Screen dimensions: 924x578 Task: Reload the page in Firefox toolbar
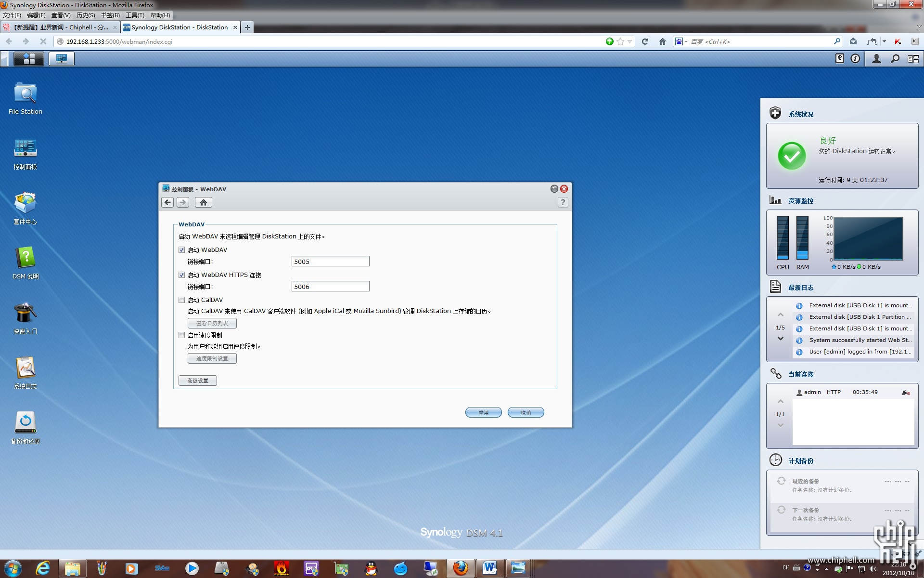[x=645, y=41]
